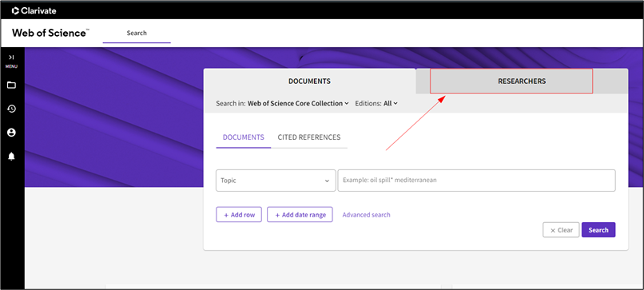Click the search query input field
This screenshot has height=290, width=644.
click(476, 181)
